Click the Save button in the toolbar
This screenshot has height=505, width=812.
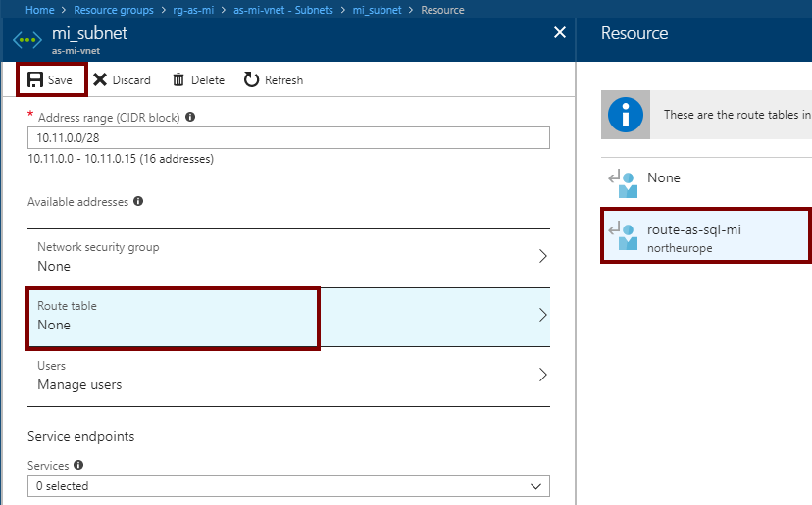click(51, 80)
